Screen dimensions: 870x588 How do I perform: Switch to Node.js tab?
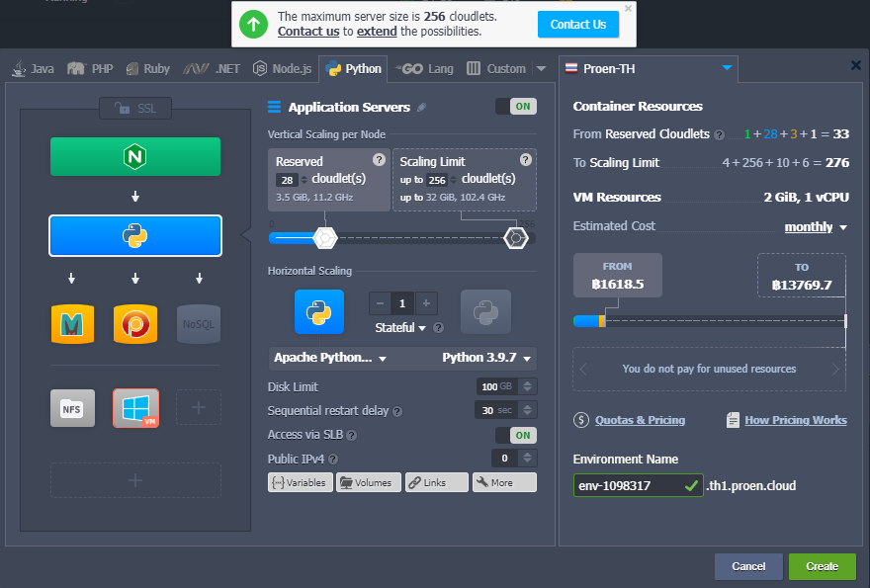point(282,69)
